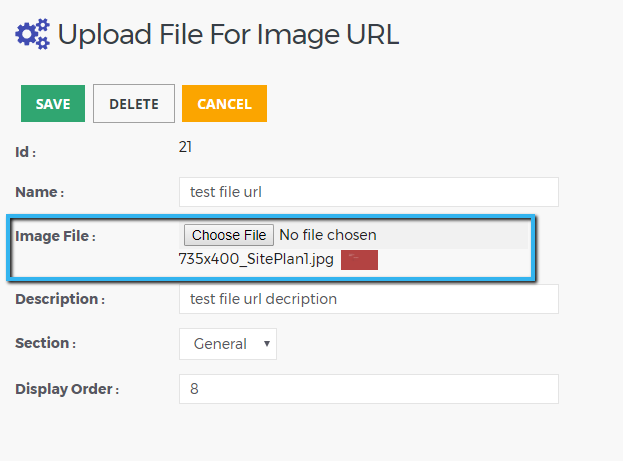Click into the Description text box
Screen dimensions: 623x461
tap(369, 299)
